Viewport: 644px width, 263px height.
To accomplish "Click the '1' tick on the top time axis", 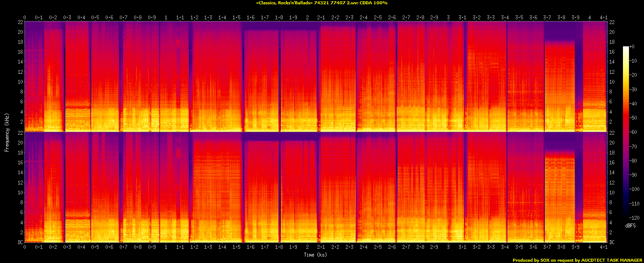I will (x=166, y=18).
